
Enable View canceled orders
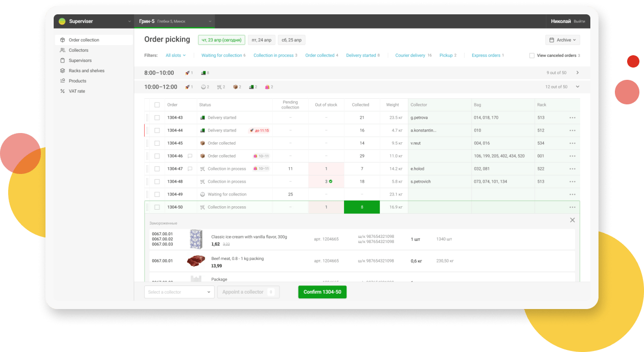click(x=532, y=55)
